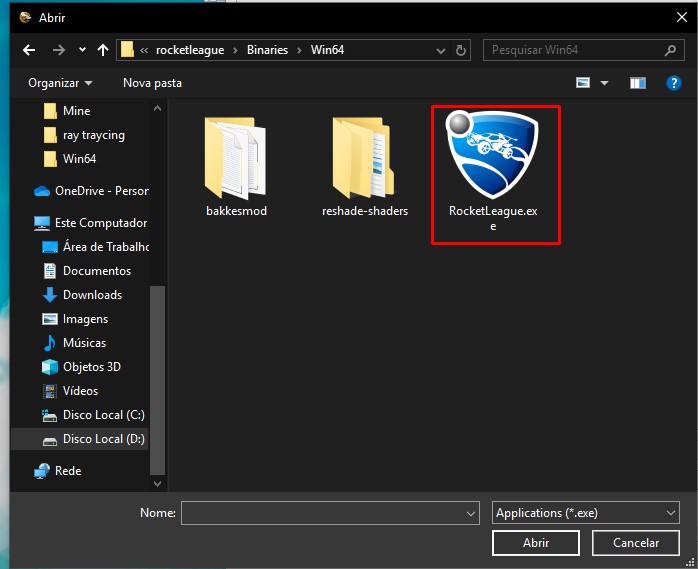Expand the chevron after Binaries in path
Screen dimensions: 698x569
tap(299, 50)
